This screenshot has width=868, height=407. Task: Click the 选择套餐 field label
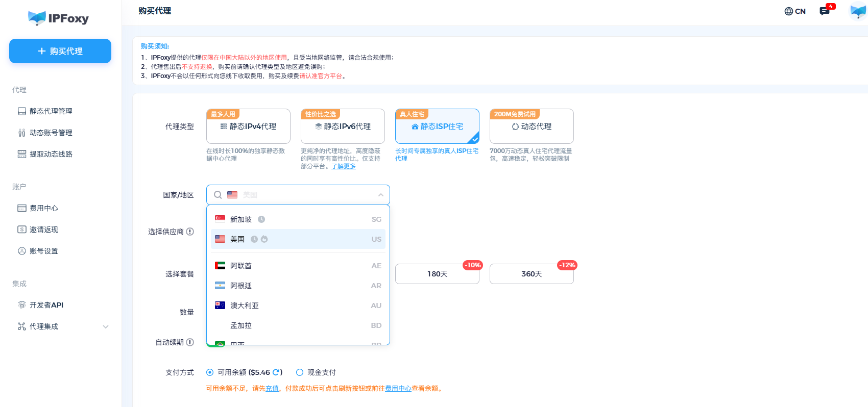click(180, 274)
